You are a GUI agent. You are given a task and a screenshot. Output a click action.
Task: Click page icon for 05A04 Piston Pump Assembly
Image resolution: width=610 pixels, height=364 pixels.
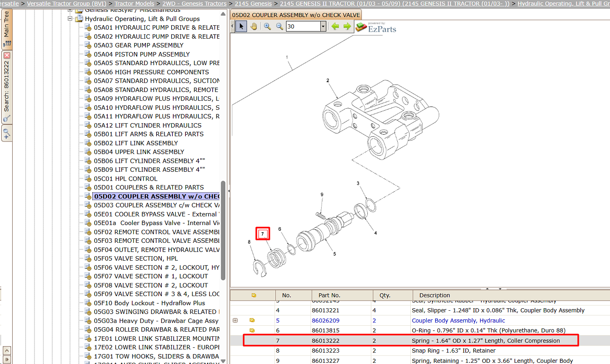coord(87,54)
